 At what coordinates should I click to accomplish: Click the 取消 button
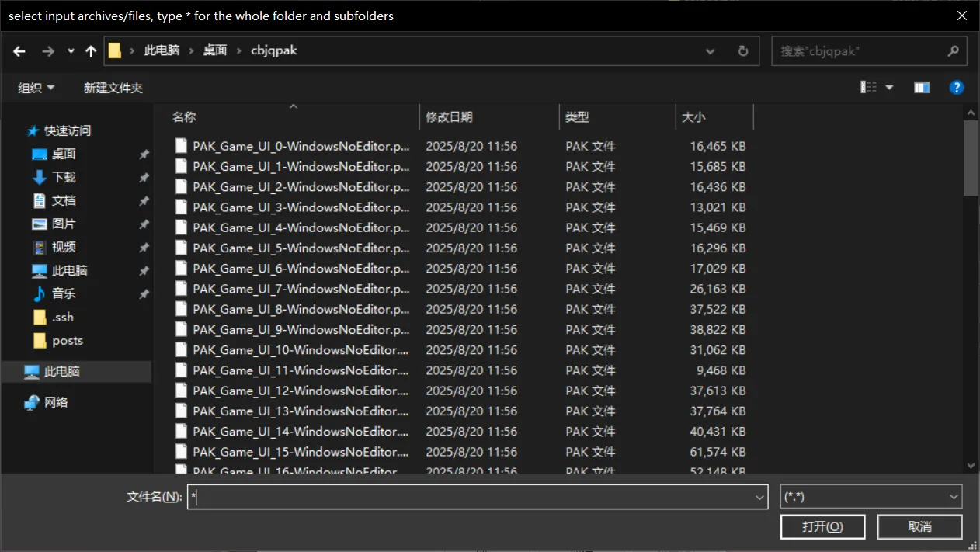coord(919,526)
